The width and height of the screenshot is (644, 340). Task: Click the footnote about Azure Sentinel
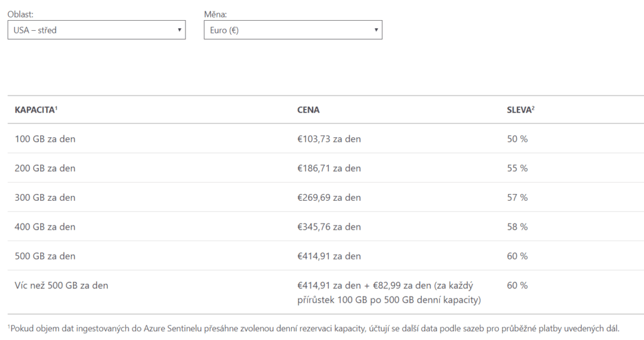[313, 328]
